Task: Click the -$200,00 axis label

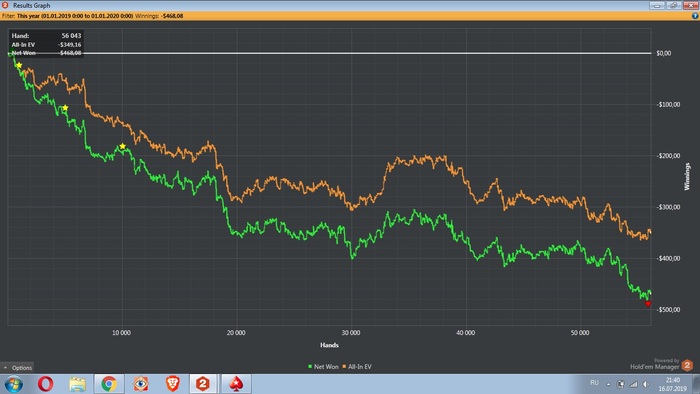Action: click(x=668, y=156)
